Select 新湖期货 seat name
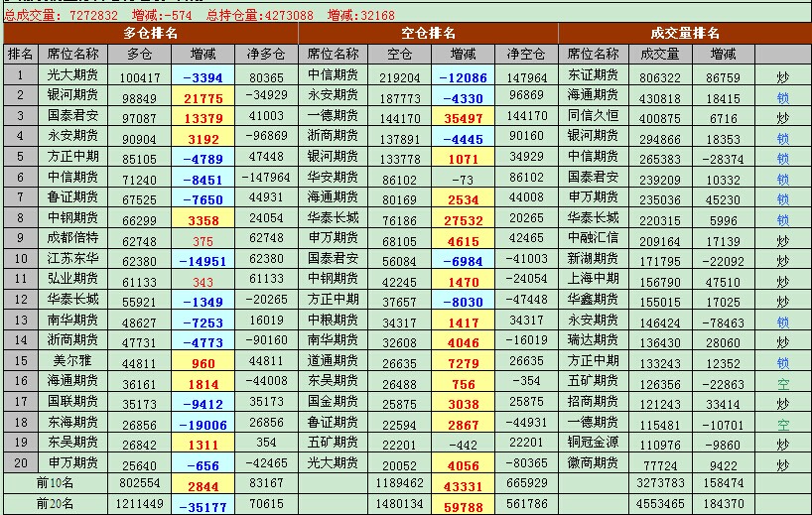This screenshot has height=515, width=812. click(x=593, y=258)
